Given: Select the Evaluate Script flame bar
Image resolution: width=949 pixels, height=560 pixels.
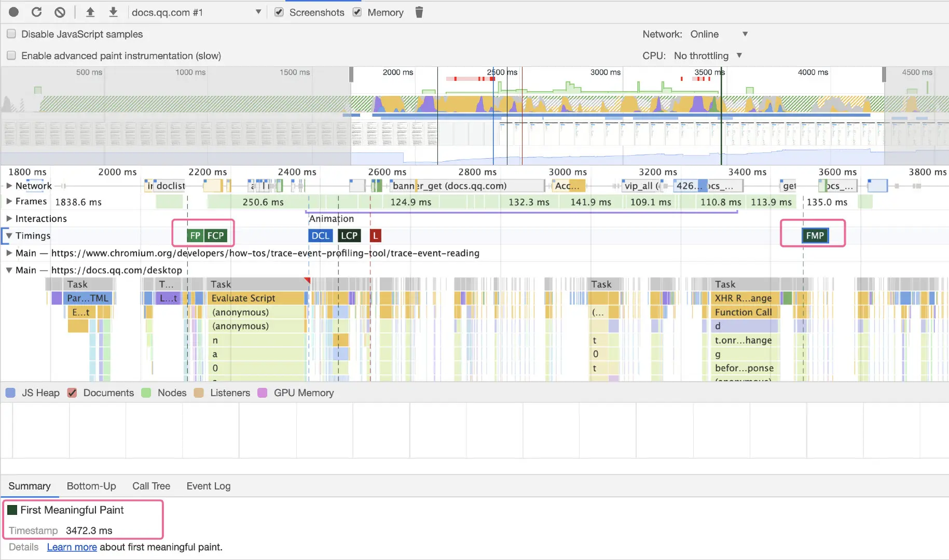Looking at the screenshot, I should (x=256, y=298).
